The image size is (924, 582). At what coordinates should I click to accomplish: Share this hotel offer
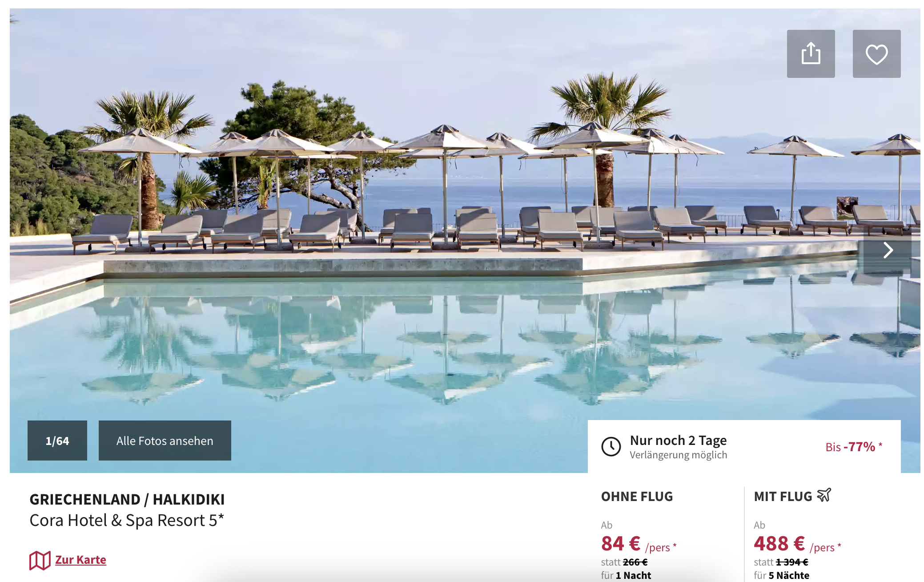click(811, 54)
